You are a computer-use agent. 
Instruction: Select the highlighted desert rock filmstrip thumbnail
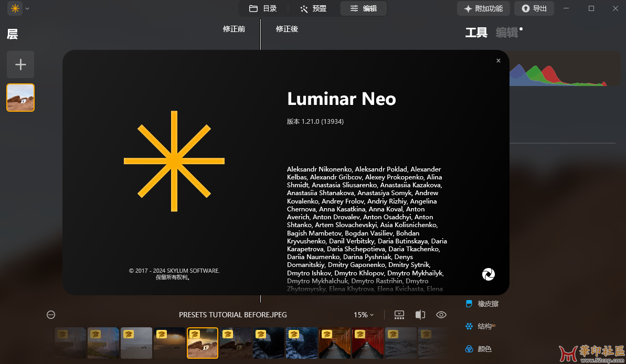pyautogui.click(x=203, y=343)
